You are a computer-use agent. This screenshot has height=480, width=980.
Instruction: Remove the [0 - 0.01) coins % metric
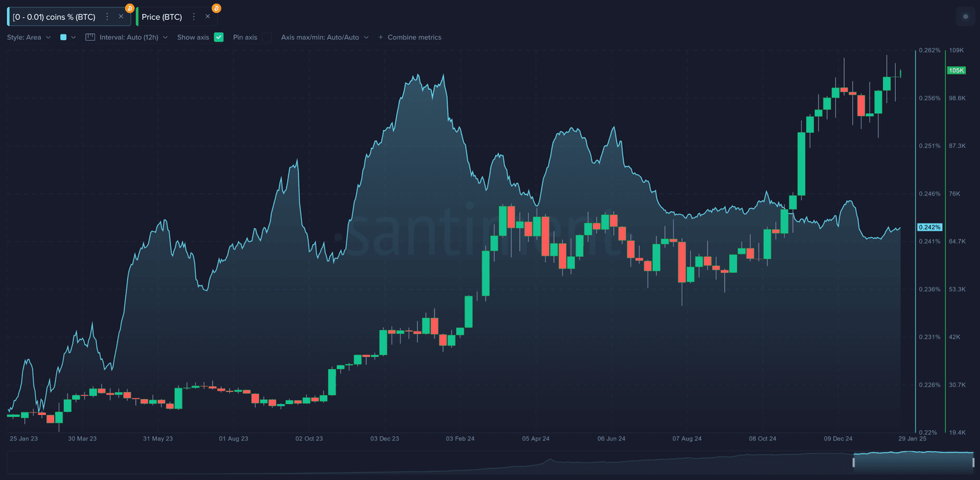click(x=121, y=17)
